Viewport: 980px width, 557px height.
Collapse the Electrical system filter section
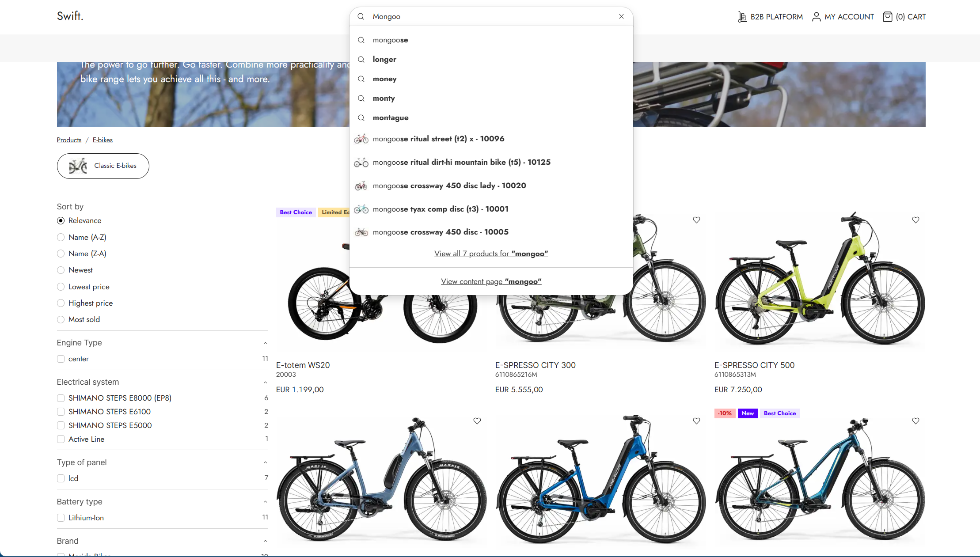point(265,382)
